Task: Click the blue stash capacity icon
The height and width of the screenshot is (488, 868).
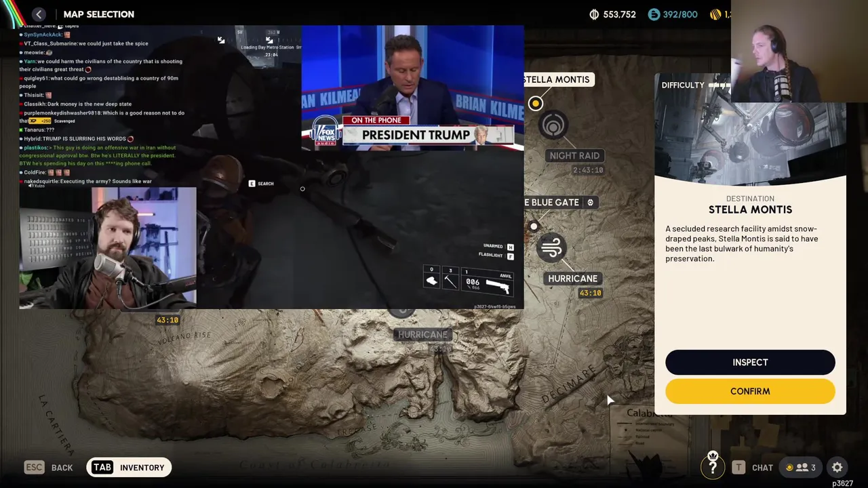Action: pyautogui.click(x=654, y=14)
